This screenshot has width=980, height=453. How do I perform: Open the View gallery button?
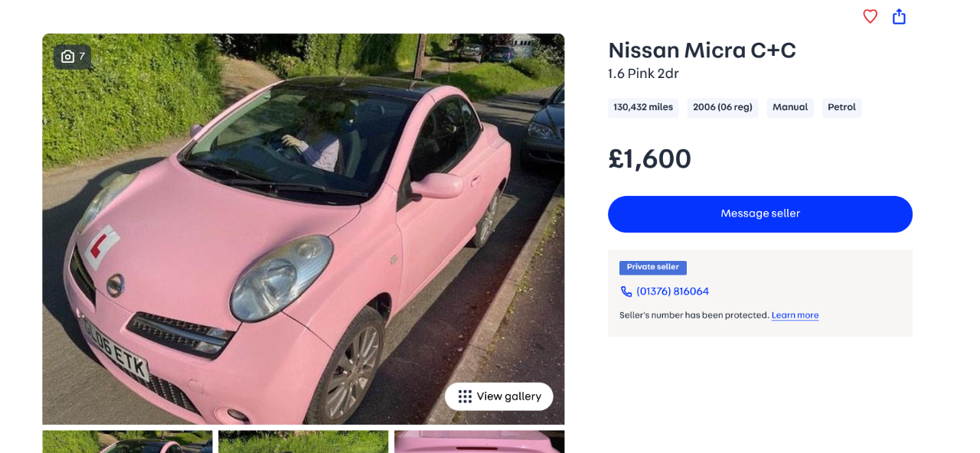coord(499,396)
